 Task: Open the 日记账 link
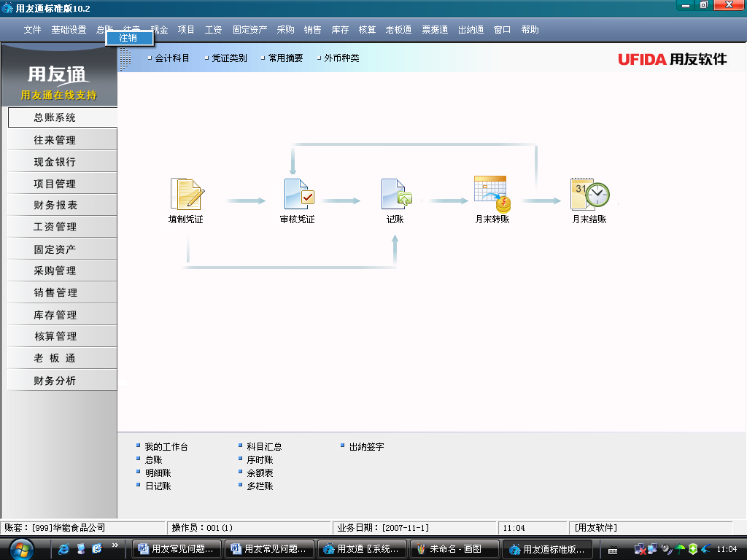tap(158, 486)
